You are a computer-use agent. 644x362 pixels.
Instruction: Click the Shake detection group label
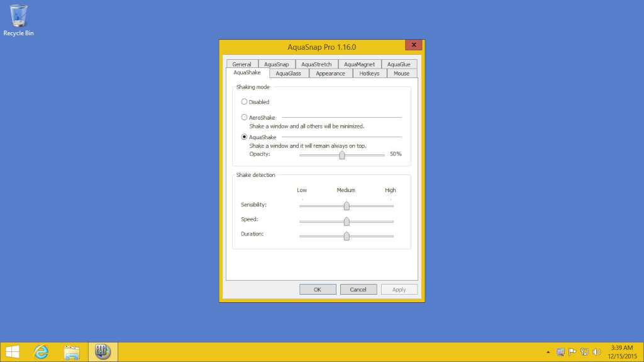click(x=255, y=175)
